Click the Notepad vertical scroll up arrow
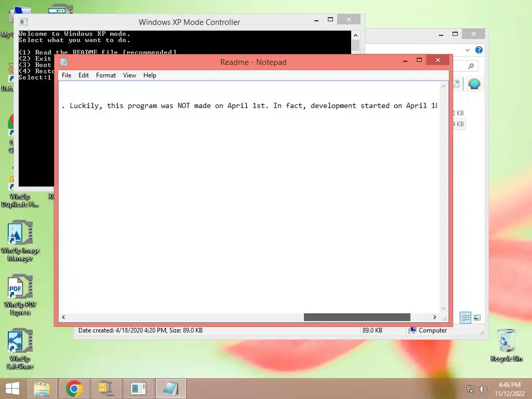 (443, 87)
